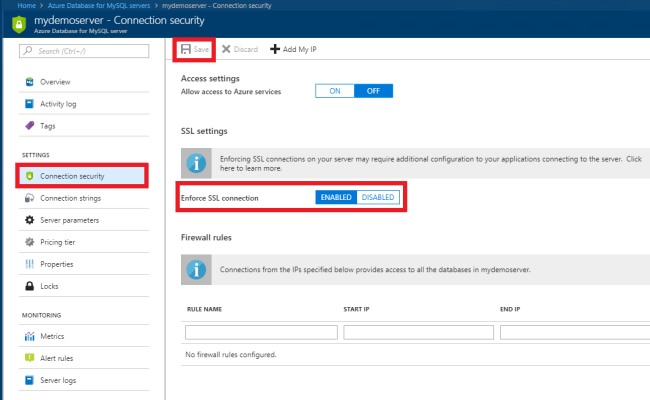This screenshot has width=650, height=400.
Task: Focus the Search (Ctrl+/) box
Action: click(x=84, y=51)
